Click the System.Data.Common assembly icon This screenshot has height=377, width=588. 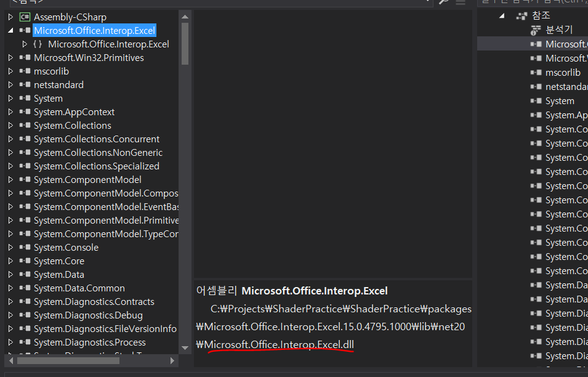click(x=25, y=288)
